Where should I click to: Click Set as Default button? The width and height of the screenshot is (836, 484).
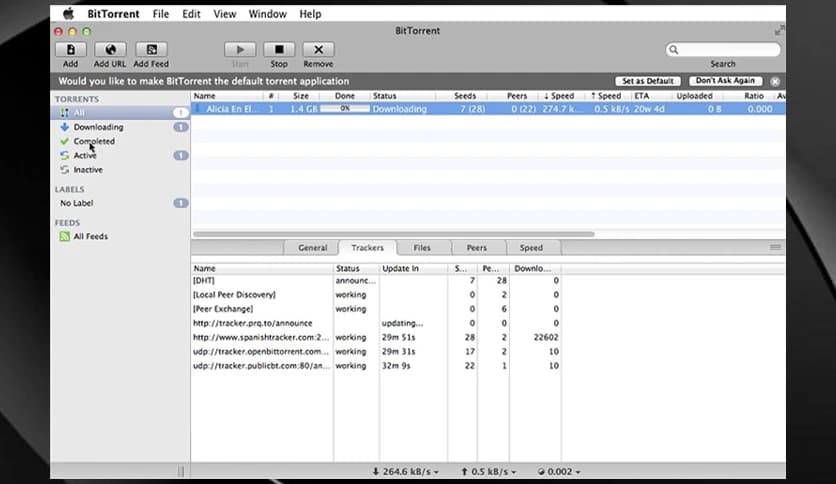click(x=648, y=81)
